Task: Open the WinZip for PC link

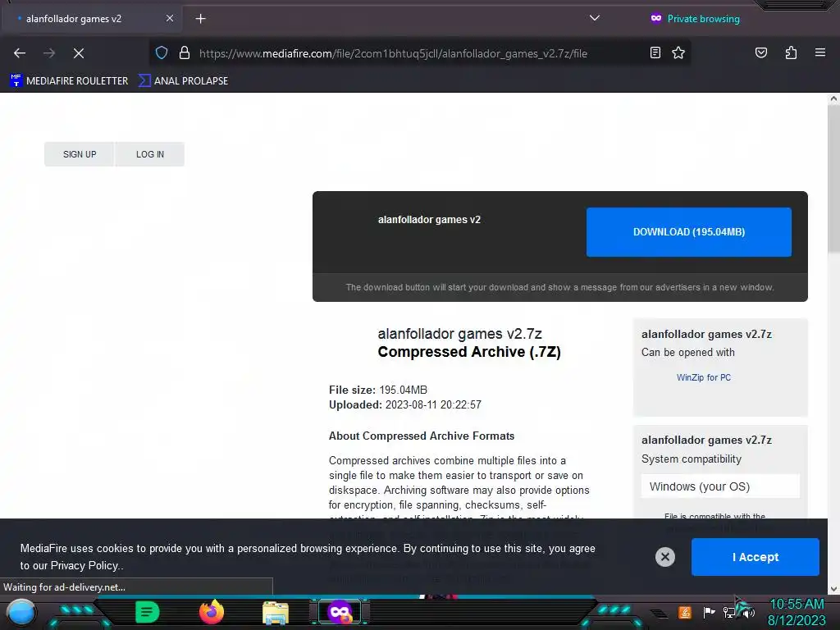Action: click(x=703, y=377)
